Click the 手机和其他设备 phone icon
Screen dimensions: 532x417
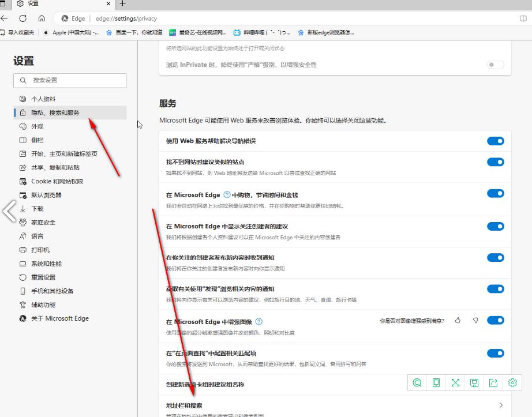point(23,291)
